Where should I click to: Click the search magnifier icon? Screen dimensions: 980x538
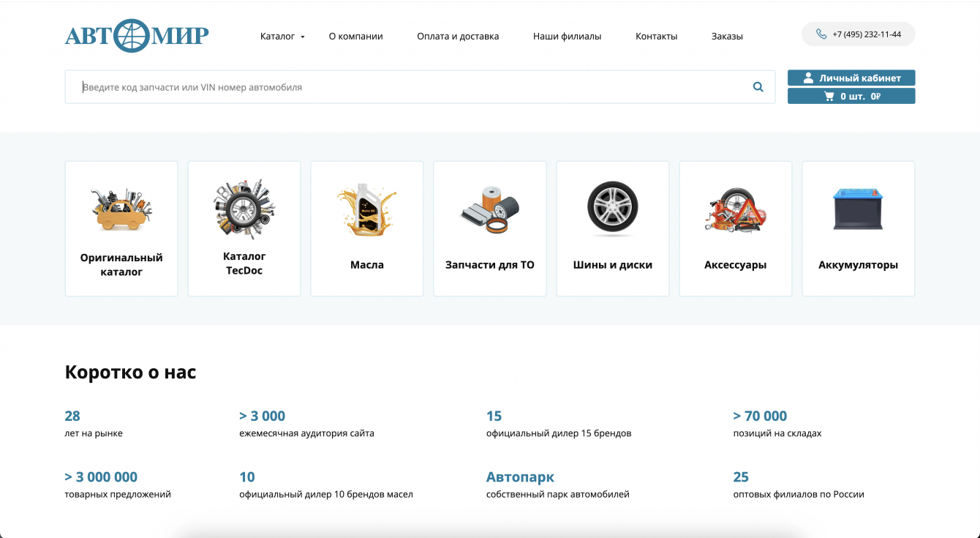point(758,86)
